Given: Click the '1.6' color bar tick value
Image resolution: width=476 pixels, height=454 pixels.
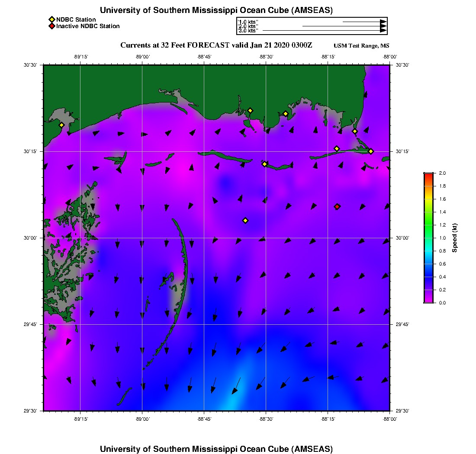Looking at the screenshot, I should click(442, 199).
